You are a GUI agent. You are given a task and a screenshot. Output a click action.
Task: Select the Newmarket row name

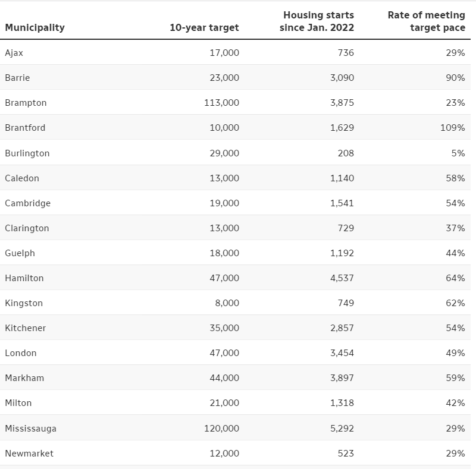pos(29,454)
